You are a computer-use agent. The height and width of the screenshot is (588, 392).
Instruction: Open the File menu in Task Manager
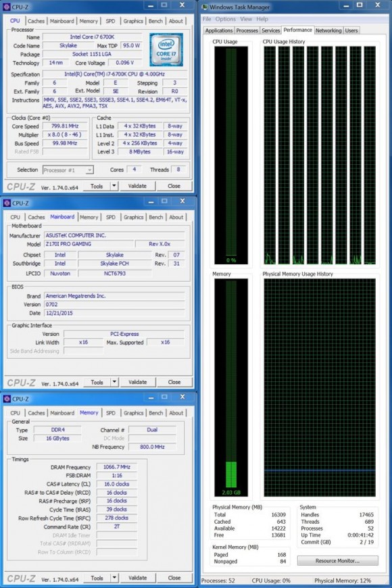pos(207,19)
